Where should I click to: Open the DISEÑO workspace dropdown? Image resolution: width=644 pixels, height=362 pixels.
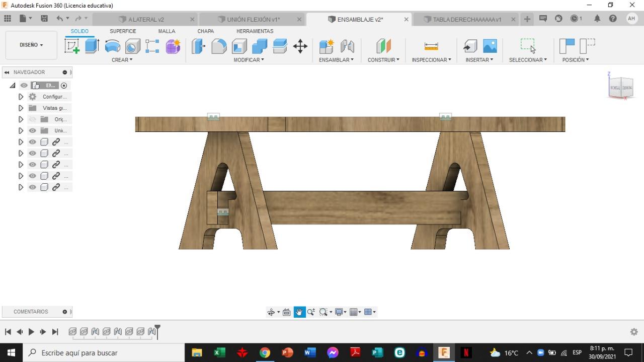(x=31, y=45)
